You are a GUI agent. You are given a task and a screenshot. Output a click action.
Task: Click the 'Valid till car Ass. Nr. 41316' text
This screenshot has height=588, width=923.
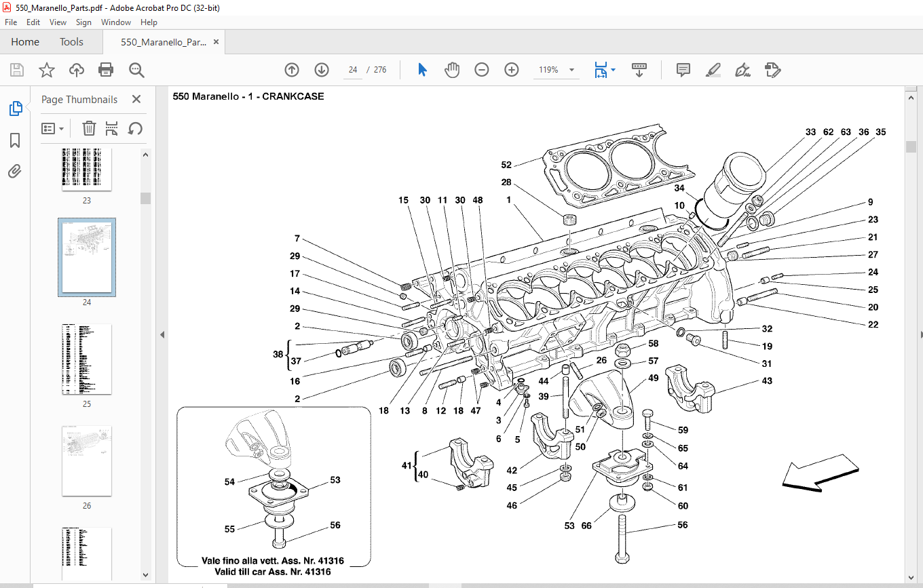[x=274, y=572]
